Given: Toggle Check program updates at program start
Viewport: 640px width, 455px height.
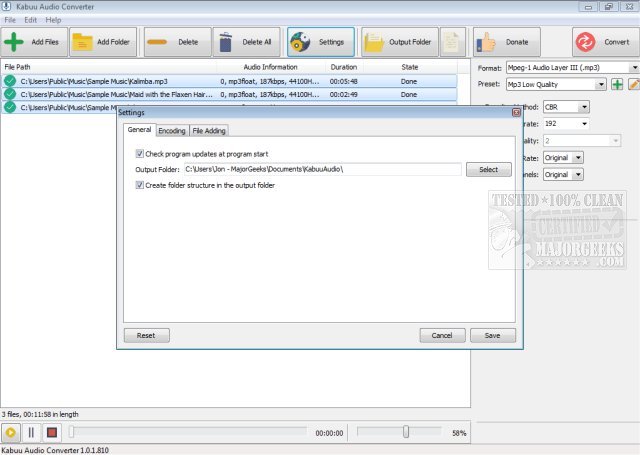Looking at the screenshot, I should pyautogui.click(x=140, y=154).
